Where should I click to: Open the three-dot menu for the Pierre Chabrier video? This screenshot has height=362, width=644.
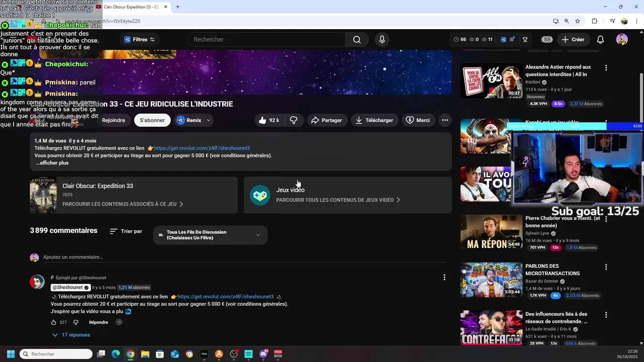tap(606, 219)
